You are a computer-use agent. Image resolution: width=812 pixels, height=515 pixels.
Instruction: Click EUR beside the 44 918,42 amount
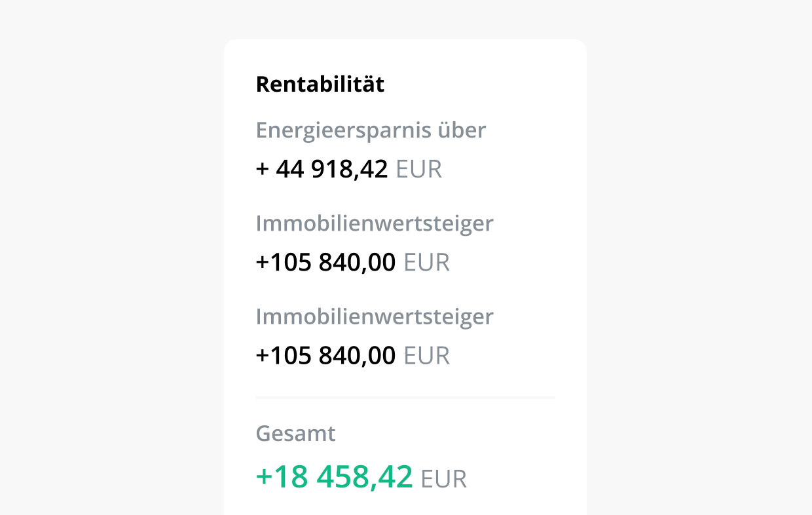pos(419,169)
